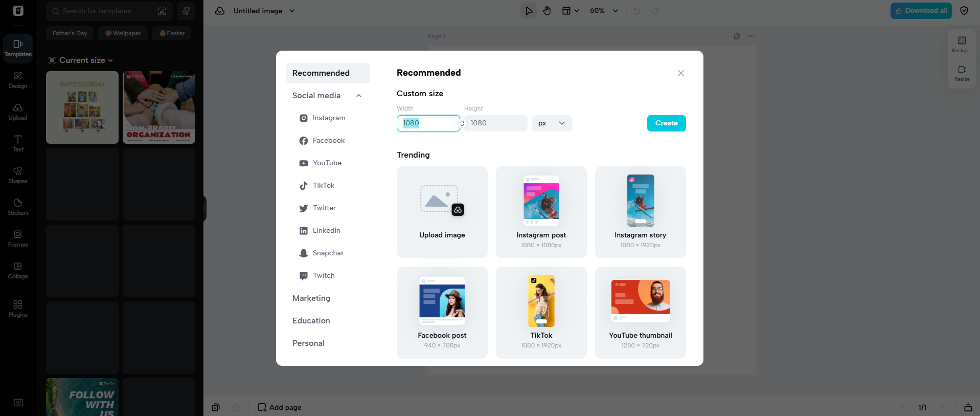Open the Collage sidebar panel
The image size is (980, 416).
click(x=18, y=271)
